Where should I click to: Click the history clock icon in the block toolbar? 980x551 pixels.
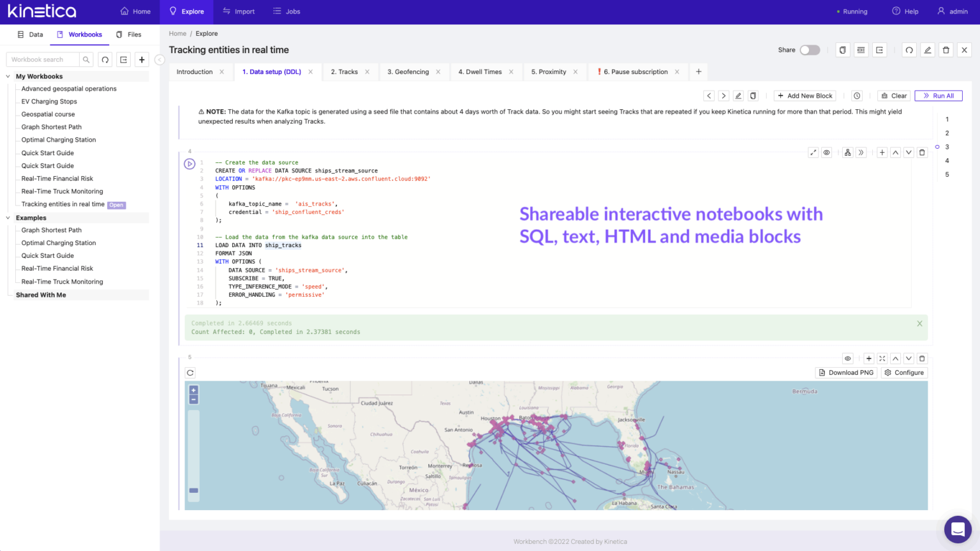click(856, 95)
